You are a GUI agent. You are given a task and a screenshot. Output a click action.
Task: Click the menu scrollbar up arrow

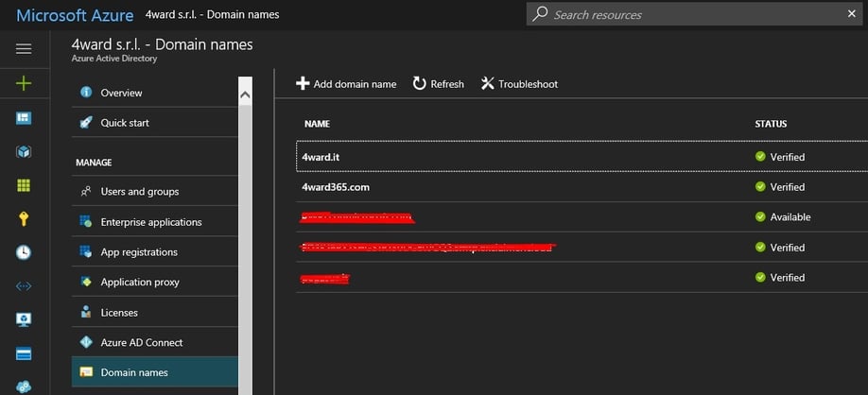(245, 94)
